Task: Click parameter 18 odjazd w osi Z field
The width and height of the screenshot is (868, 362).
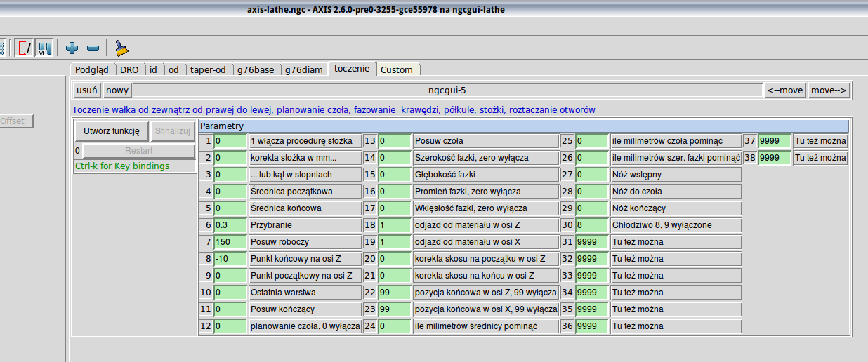Action: click(x=395, y=225)
